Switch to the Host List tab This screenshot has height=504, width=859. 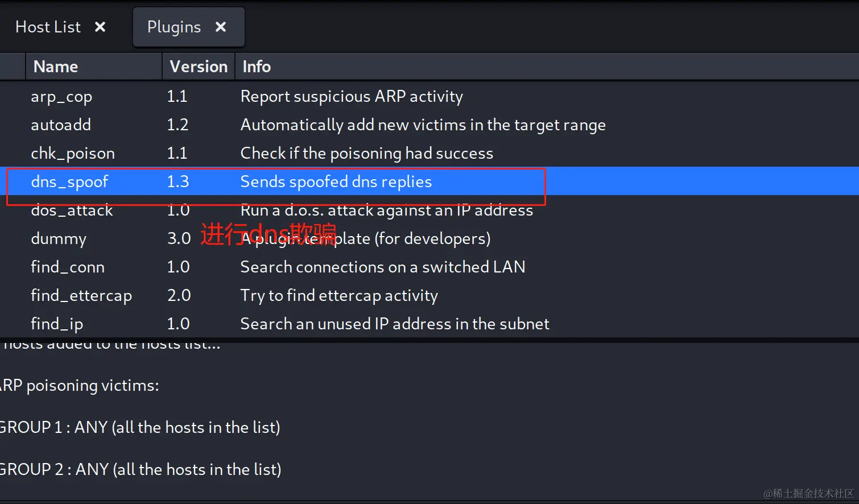[48, 27]
